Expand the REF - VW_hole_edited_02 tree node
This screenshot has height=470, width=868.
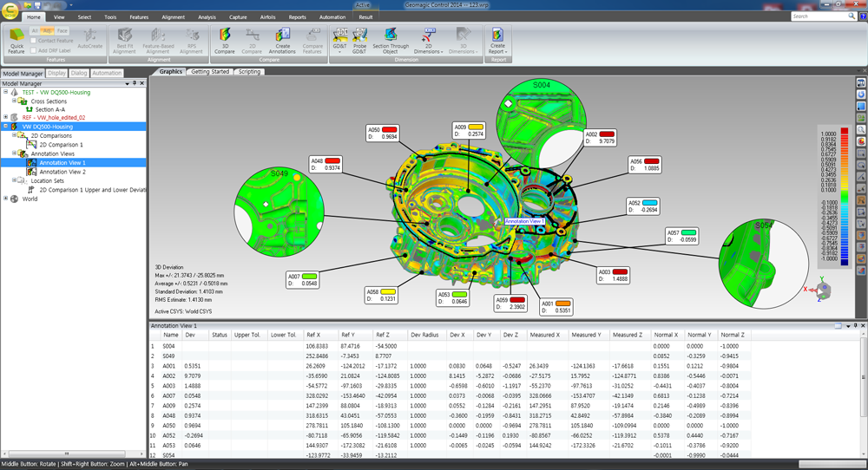pyautogui.click(x=6, y=117)
